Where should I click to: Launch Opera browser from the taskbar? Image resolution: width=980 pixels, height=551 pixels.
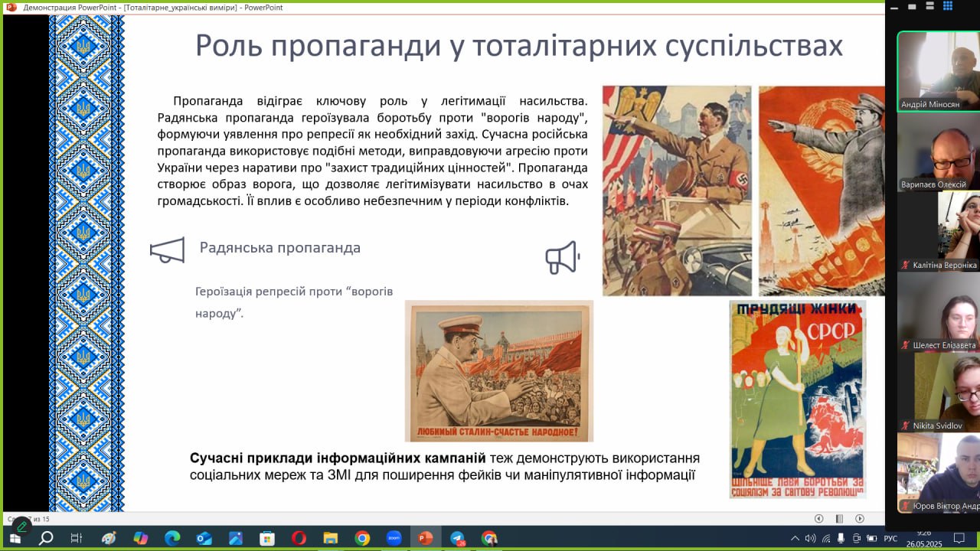point(299,538)
